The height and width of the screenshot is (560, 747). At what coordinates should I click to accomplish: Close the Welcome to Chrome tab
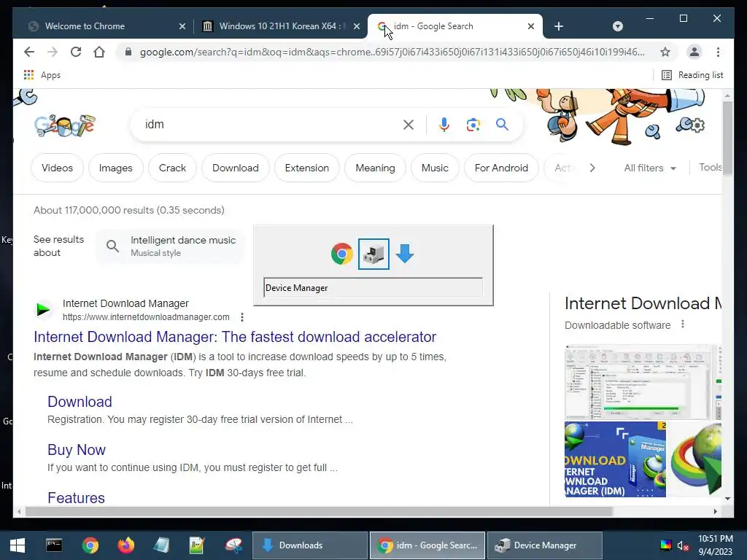click(x=182, y=26)
